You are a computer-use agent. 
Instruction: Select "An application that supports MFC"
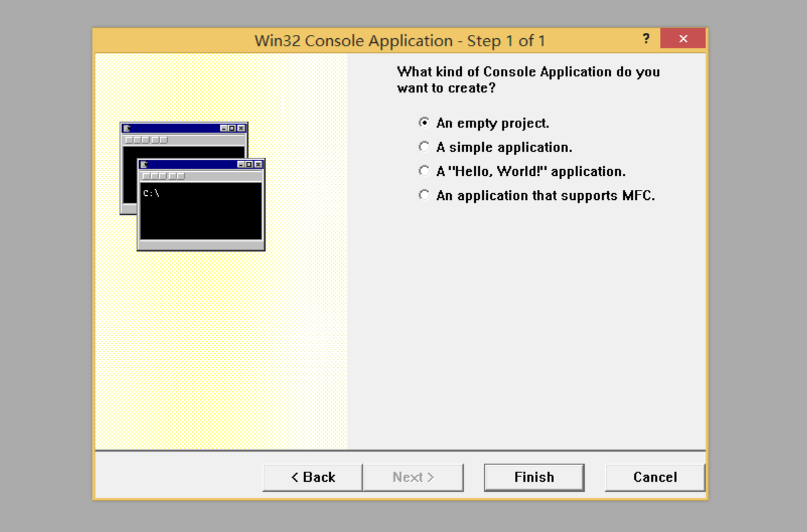click(424, 195)
